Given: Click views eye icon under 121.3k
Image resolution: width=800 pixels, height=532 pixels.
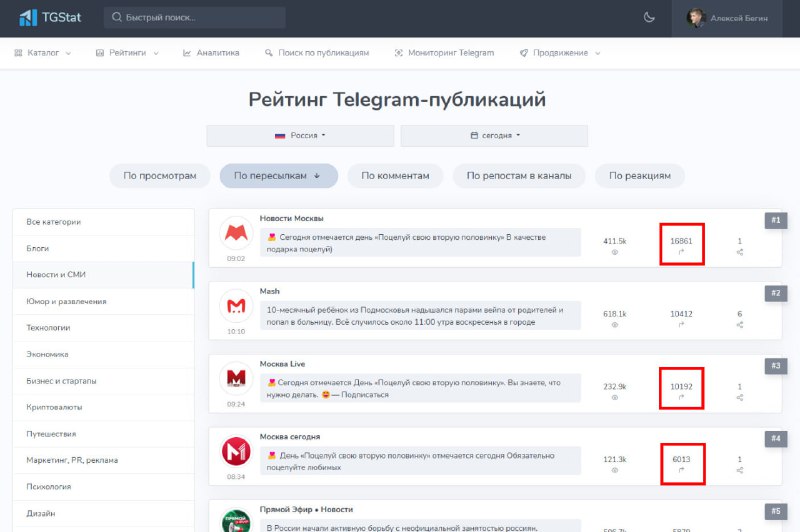Looking at the screenshot, I should pyautogui.click(x=615, y=470).
